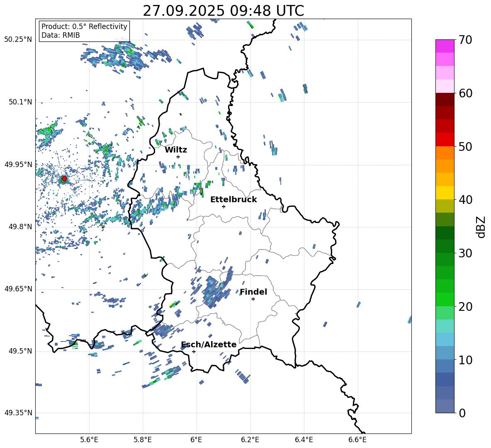Click the 6.2°E longitude tick label
The height and width of the screenshot is (448, 491).
tap(250, 439)
